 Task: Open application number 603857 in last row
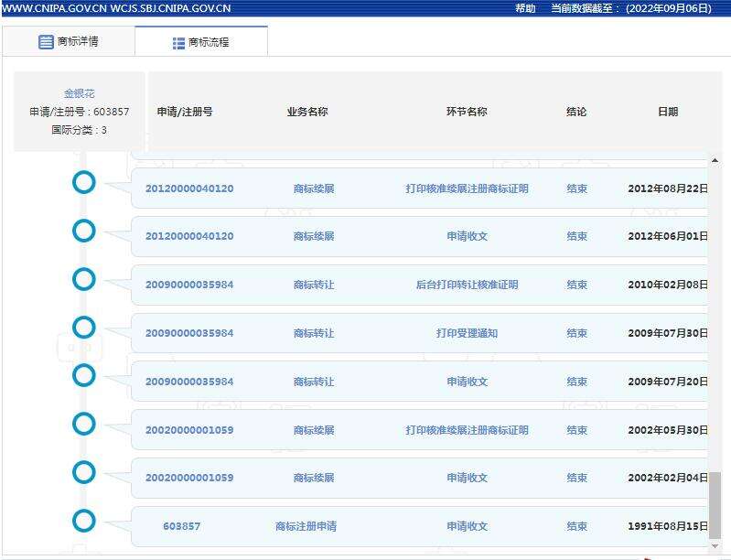click(x=181, y=526)
